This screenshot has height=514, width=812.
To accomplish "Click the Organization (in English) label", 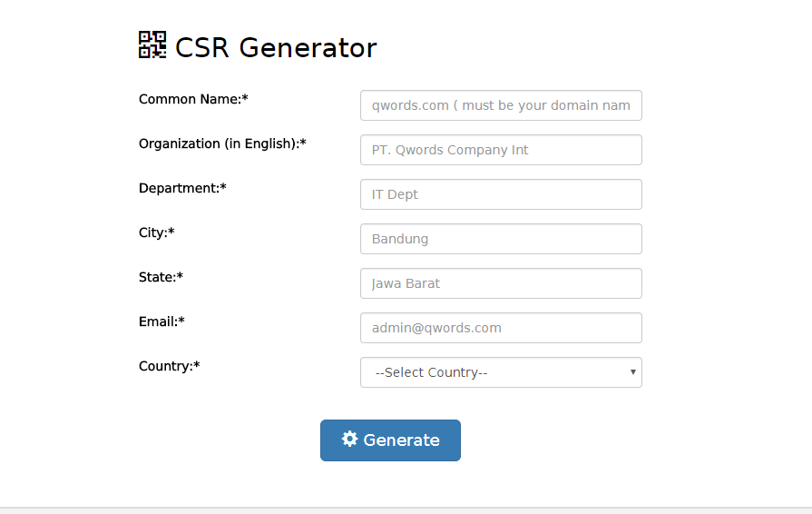I will [222, 143].
